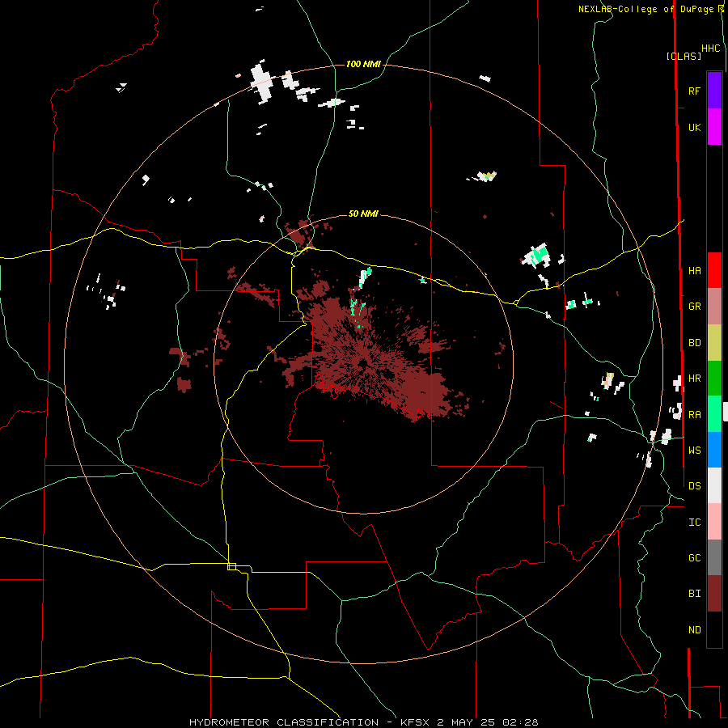Click the 'BI' legend label

tap(694, 594)
